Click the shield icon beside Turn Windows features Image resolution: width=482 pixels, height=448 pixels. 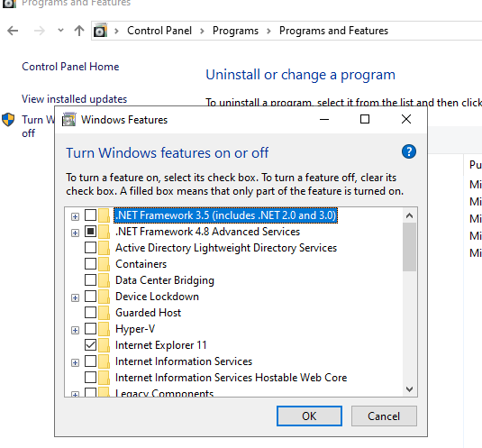(8, 119)
